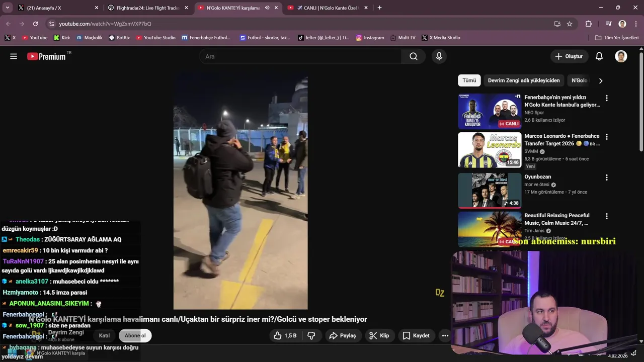Select the Tümü filter chip

pos(469,80)
